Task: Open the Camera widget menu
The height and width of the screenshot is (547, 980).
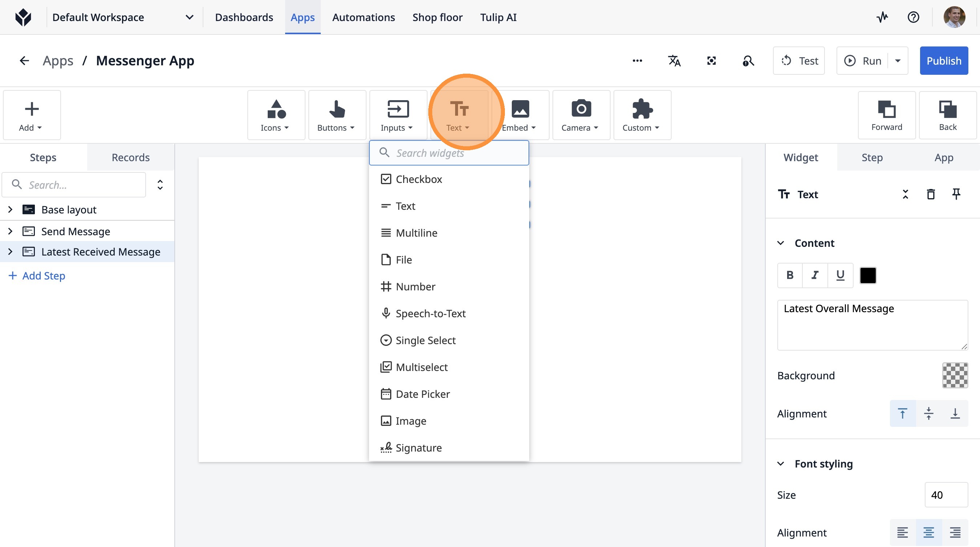Action: [x=580, y=115]
